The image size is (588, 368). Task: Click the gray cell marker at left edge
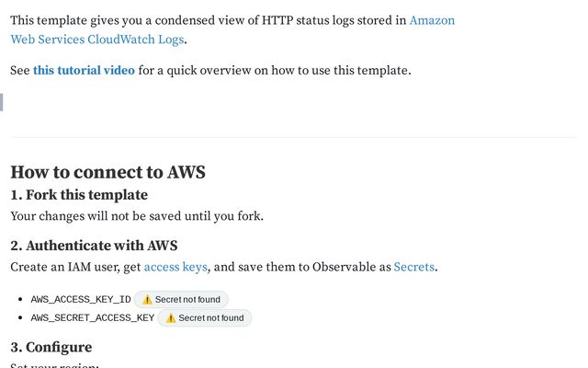(2, 102)
